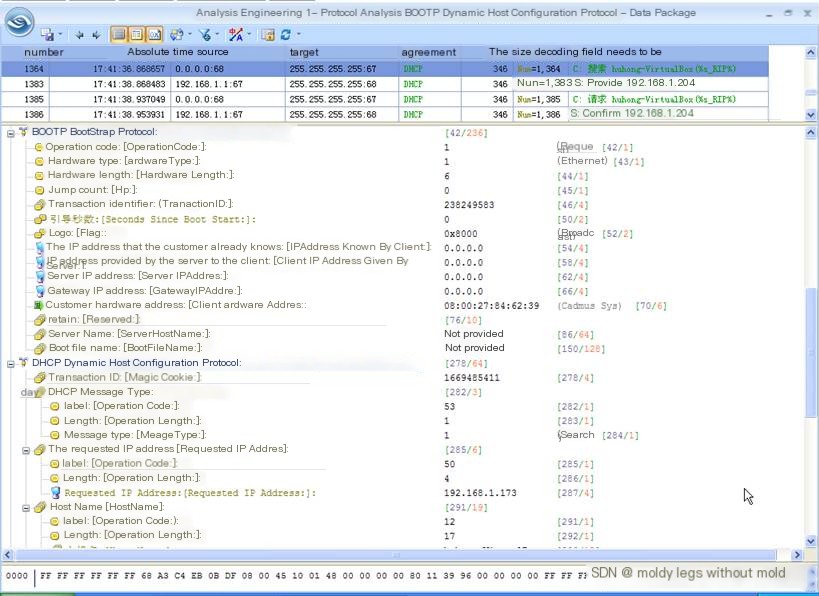Sort by the agreement column header
The image size is (819, 596).
[429, 52]
